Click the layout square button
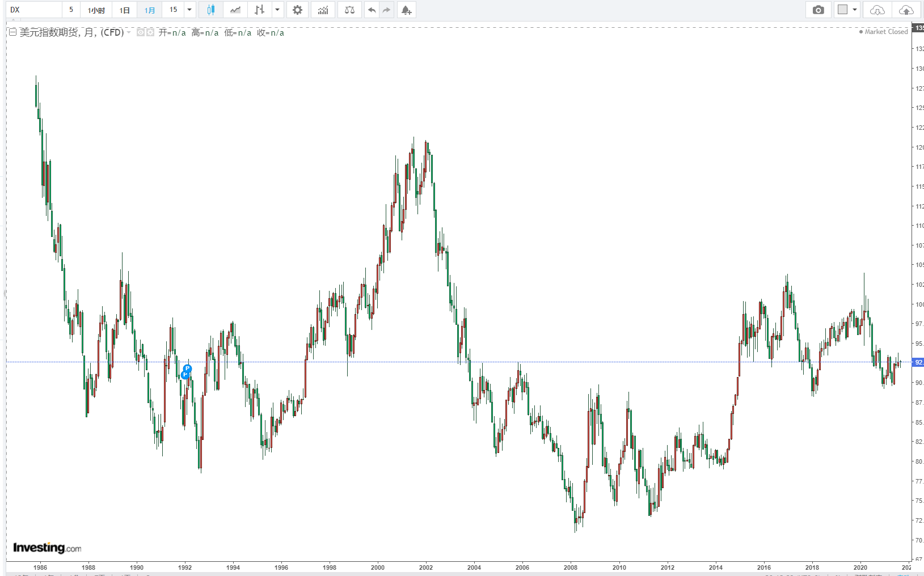The image size is (924, 576). click(x=842, y=10)
